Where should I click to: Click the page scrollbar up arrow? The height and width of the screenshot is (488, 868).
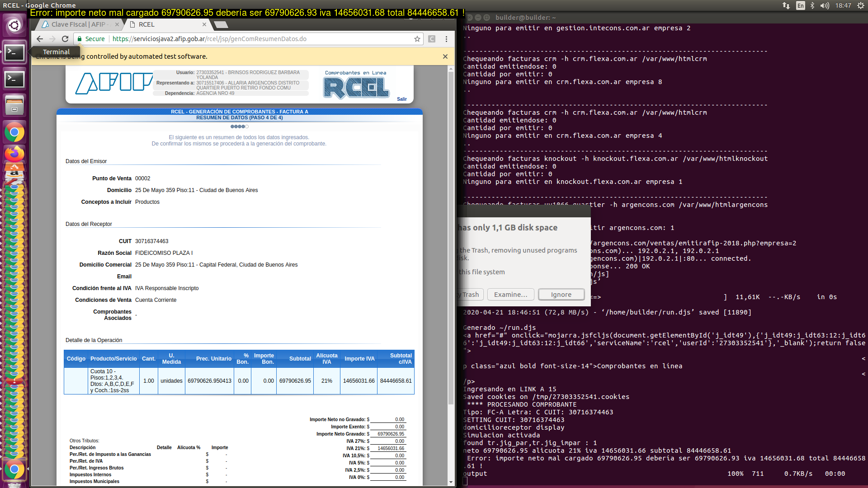(451, 69)
